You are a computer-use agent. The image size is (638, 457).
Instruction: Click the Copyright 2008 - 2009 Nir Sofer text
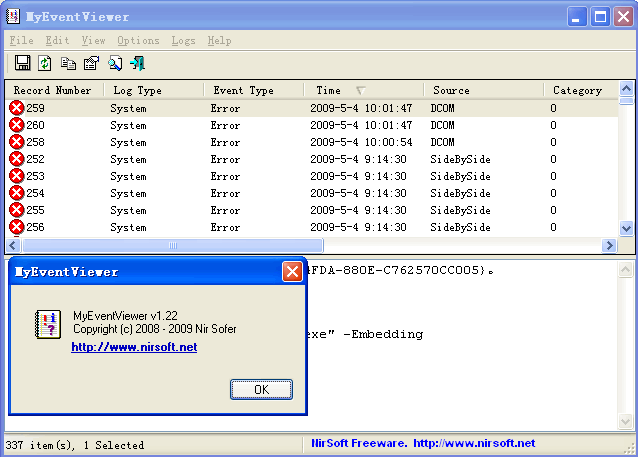click(155, 329)
